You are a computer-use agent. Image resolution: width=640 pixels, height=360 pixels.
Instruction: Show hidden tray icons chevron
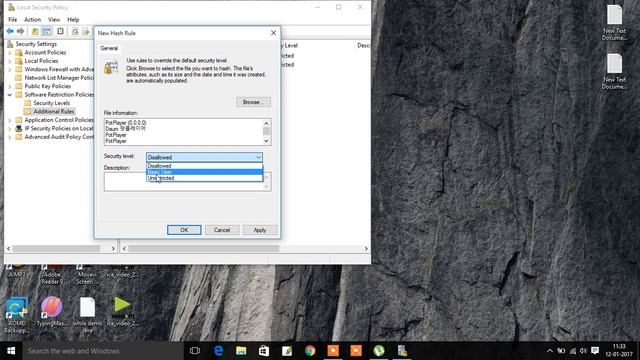[x=550, y=351]
